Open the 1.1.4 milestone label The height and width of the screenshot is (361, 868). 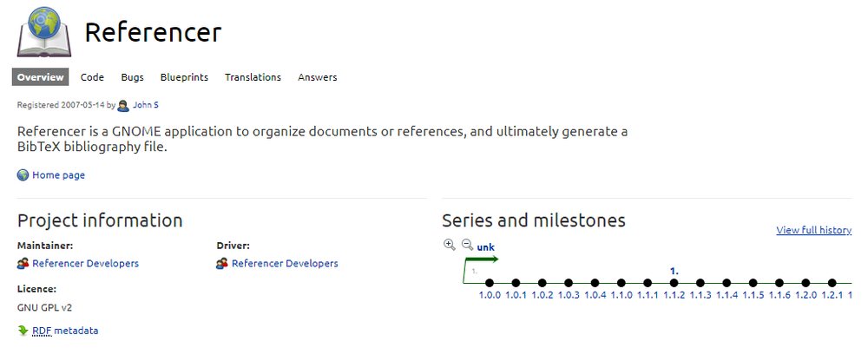(x=727, y=295)
